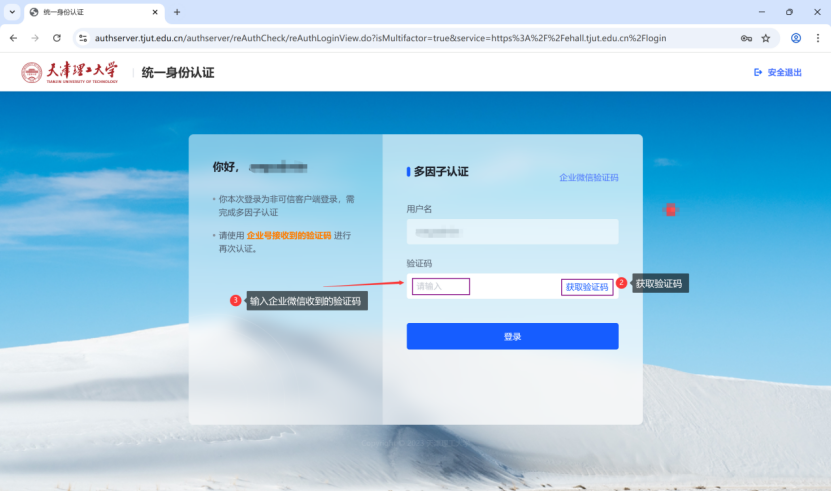
Task: Reload the current page
Action: coord(57,38)
